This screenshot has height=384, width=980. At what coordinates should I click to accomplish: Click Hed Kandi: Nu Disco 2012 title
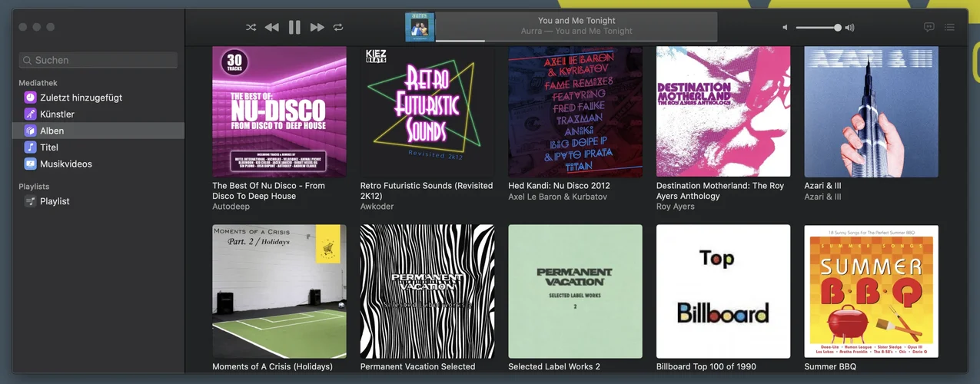pos(559,186)
